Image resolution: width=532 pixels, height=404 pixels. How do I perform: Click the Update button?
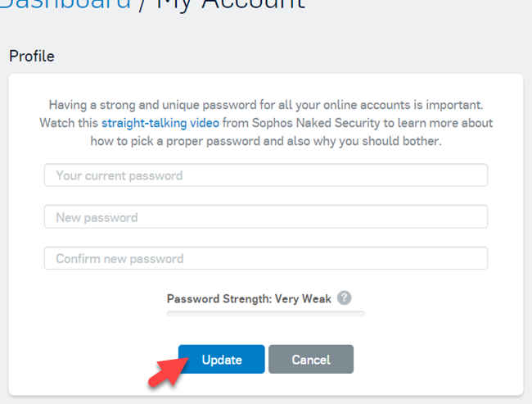222,360
